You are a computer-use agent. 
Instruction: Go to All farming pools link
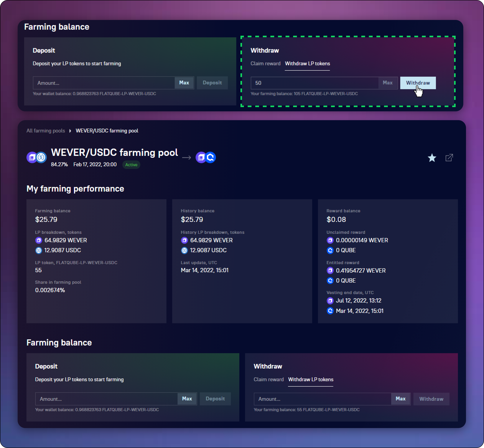coord(45,131)
